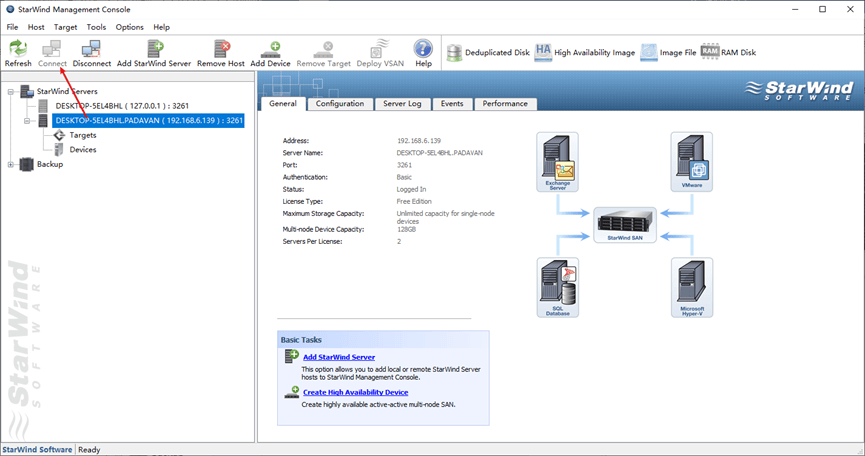Viewport: 865px width, 456px height.
Task: Click the Image File icon
Action: pyautogui.click(x=649, y=52)
